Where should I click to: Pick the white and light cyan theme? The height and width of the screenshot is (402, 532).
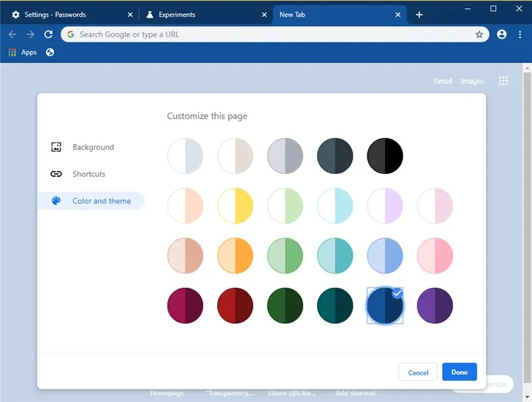(x=335, y=205)
